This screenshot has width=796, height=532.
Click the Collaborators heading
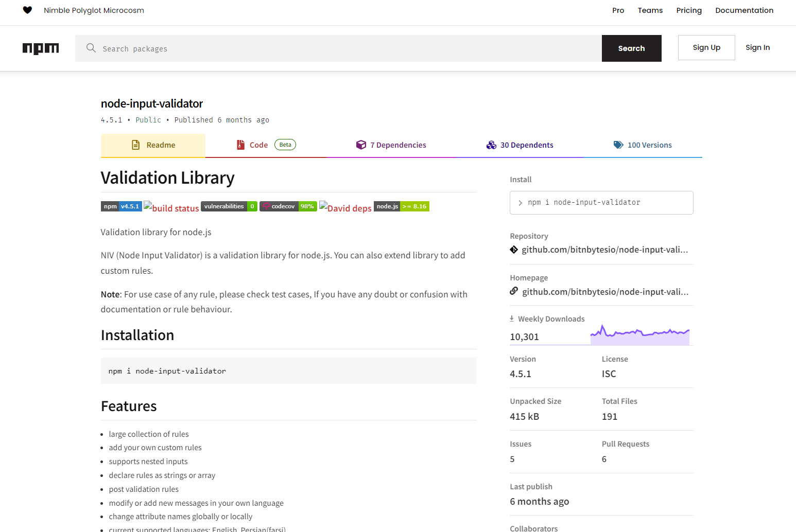tap(534, 528)
